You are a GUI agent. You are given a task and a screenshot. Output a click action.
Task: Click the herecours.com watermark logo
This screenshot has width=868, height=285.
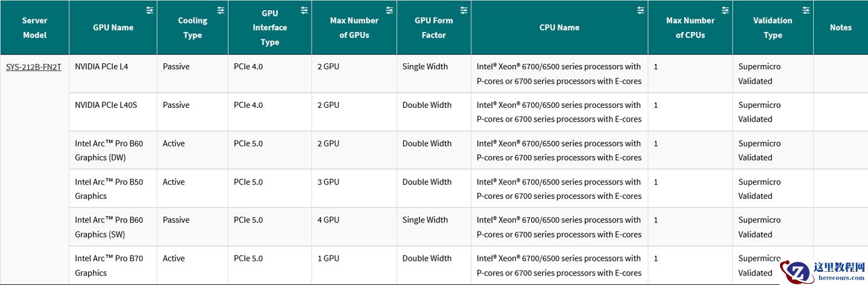pos(823,271)
